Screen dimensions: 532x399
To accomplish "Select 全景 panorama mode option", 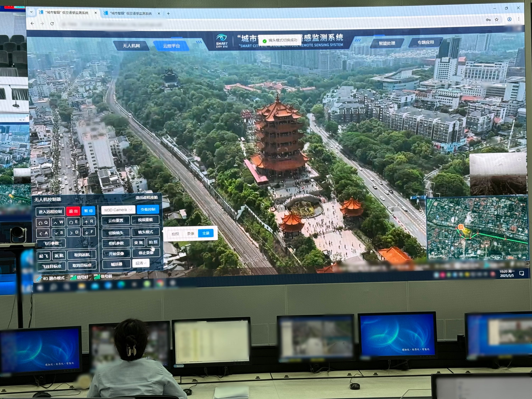I will click(x=206, y=233).
